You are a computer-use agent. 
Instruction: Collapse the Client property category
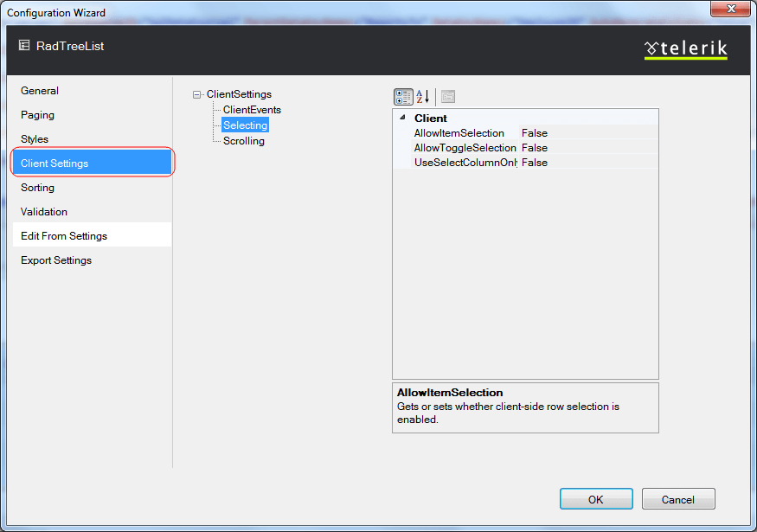pyautogui.click(x=402, y=118)
